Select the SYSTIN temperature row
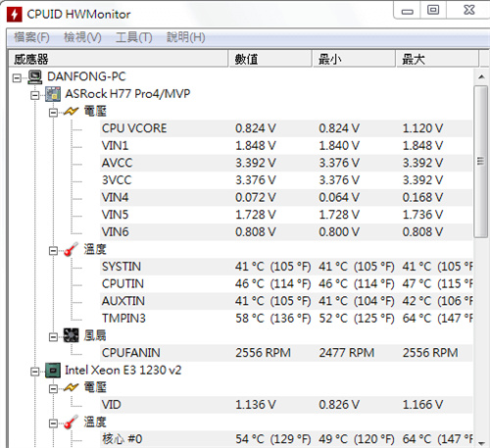Viewport: 490px width, 448px height. [x=286, y=267]
